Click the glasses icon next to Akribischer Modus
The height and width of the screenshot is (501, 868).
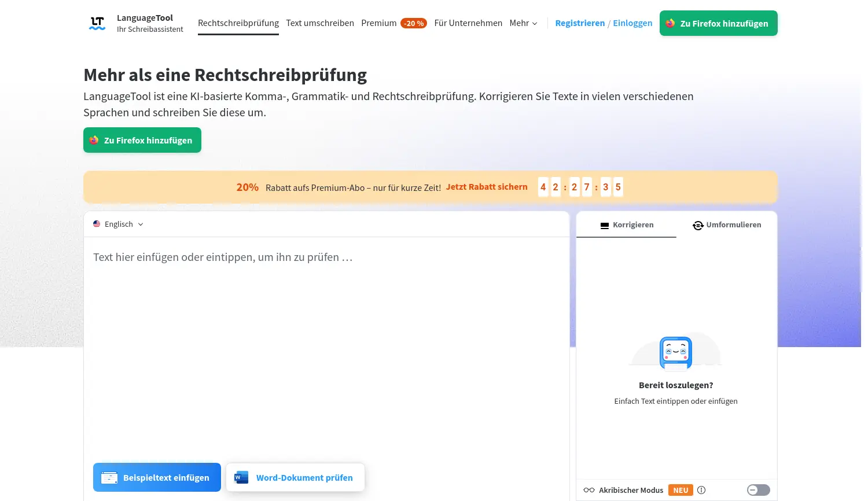coord(589,490)
